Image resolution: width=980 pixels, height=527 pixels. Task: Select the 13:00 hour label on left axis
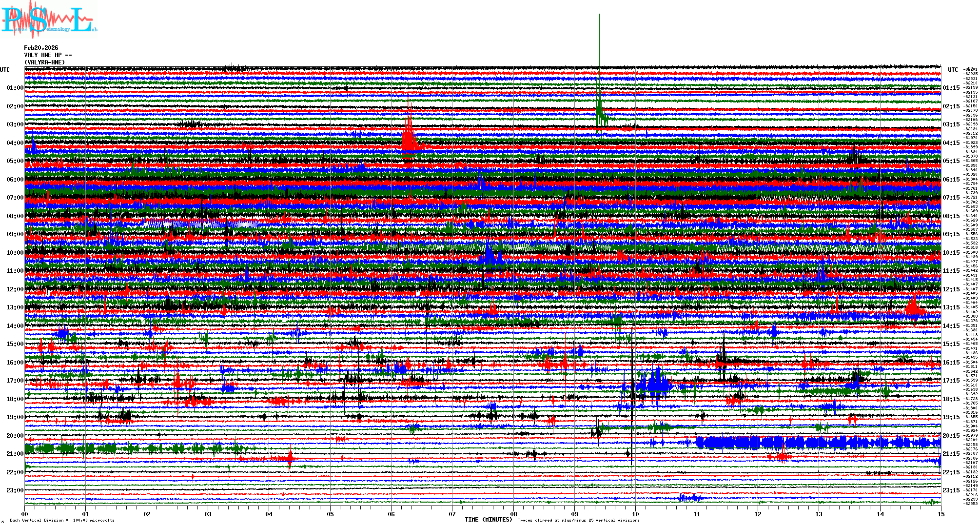[15, 307]
